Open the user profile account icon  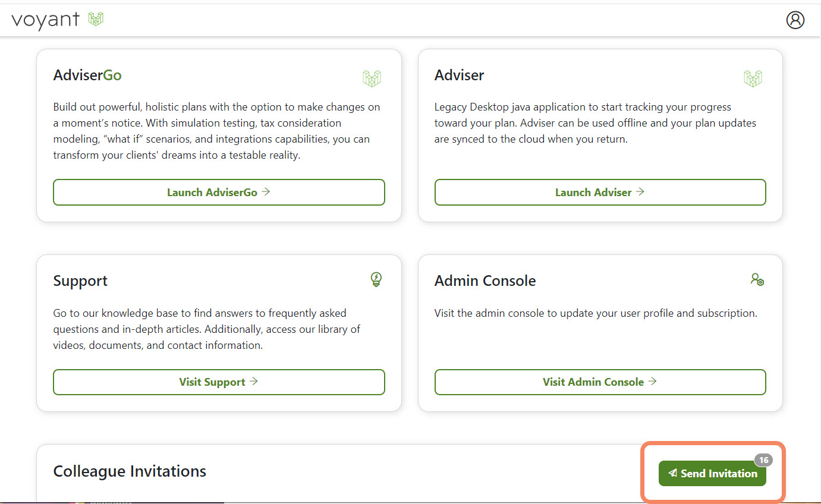(x=795, y=20)
